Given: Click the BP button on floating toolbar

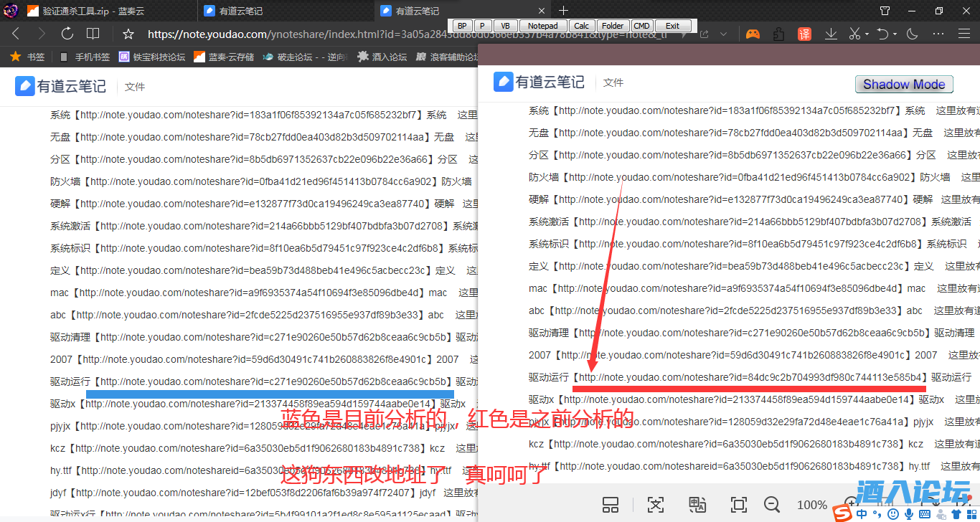Looking at the screenshot, I should point(461,26).
